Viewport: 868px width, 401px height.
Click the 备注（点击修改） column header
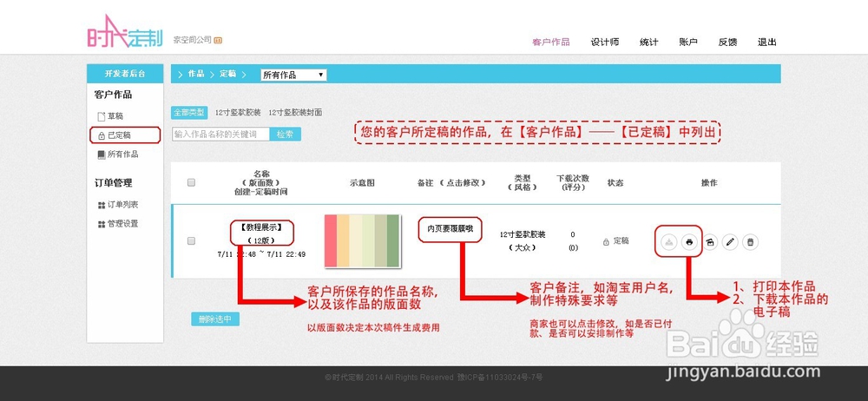pos(451,182)
